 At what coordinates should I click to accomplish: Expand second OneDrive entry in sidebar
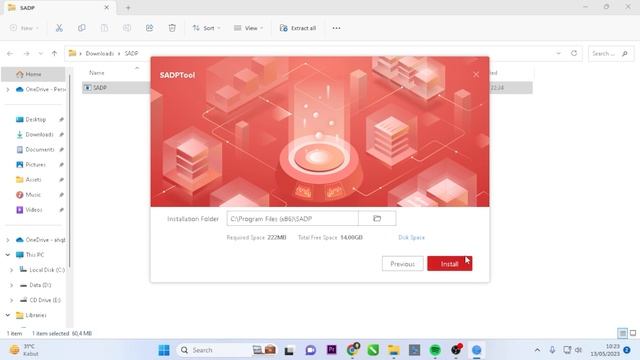click(8, 240)
